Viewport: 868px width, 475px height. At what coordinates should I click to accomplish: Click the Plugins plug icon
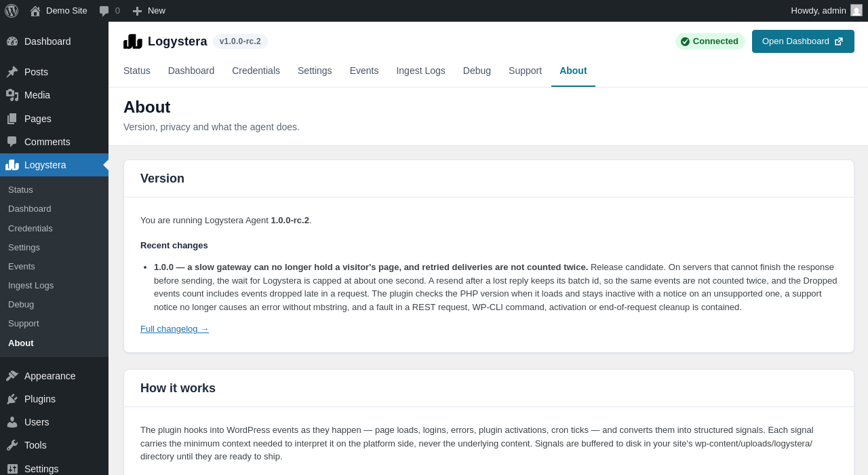12,399
